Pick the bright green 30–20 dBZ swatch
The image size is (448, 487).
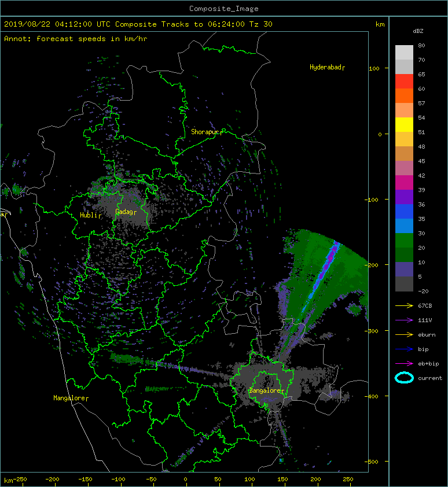404,241
